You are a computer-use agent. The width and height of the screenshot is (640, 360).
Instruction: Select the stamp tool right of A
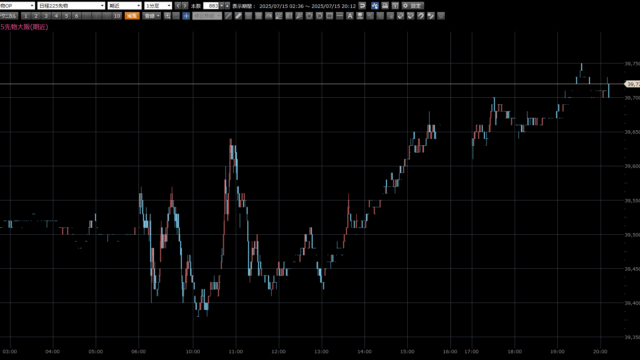(x=360, y=16)
